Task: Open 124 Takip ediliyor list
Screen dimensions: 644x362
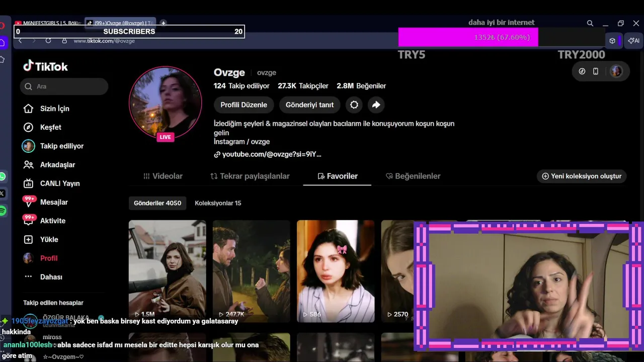Action: [242, 86]
